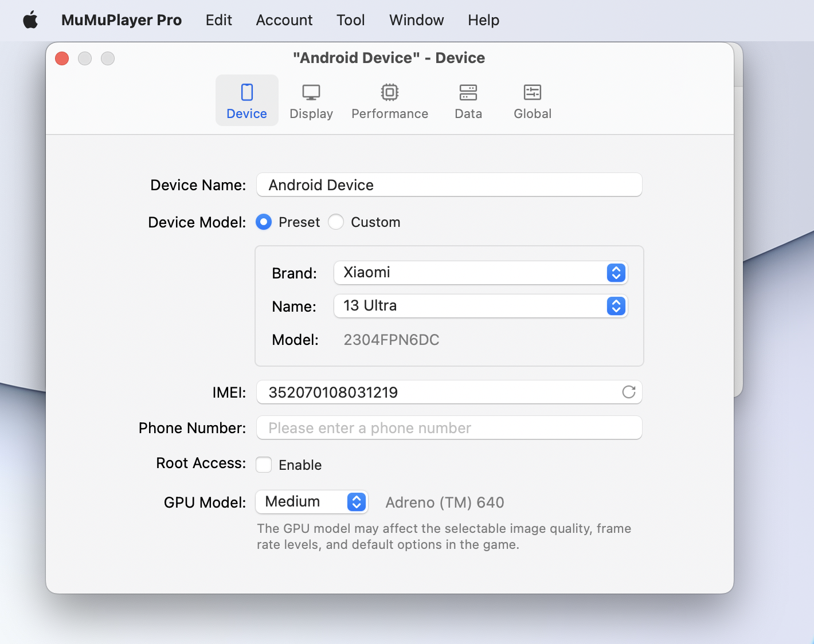Viewport: 814px width, 644px height.
Task: Switch to the Data storage icon tab
Action: coord(468,93)
